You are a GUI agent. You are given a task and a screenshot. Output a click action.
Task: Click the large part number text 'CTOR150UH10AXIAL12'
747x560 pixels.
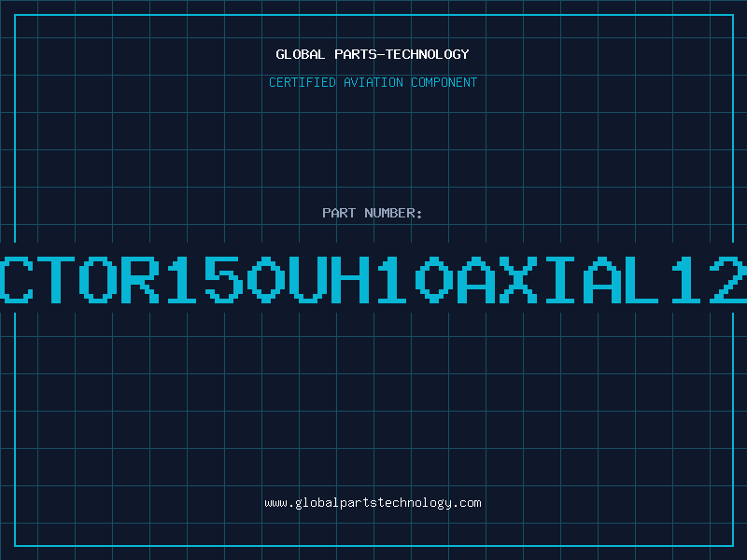[373, 279]
